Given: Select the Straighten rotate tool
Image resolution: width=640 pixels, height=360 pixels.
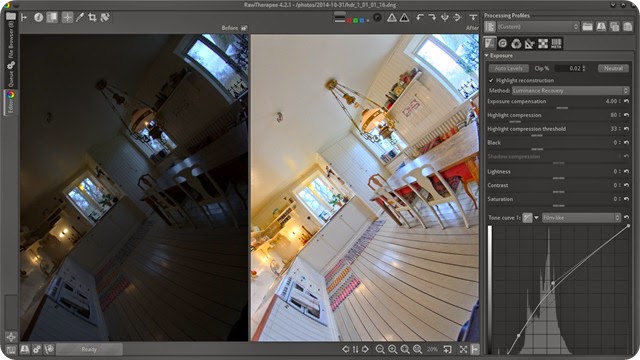Looking at the screenshot, I should (x=105, y=18).
